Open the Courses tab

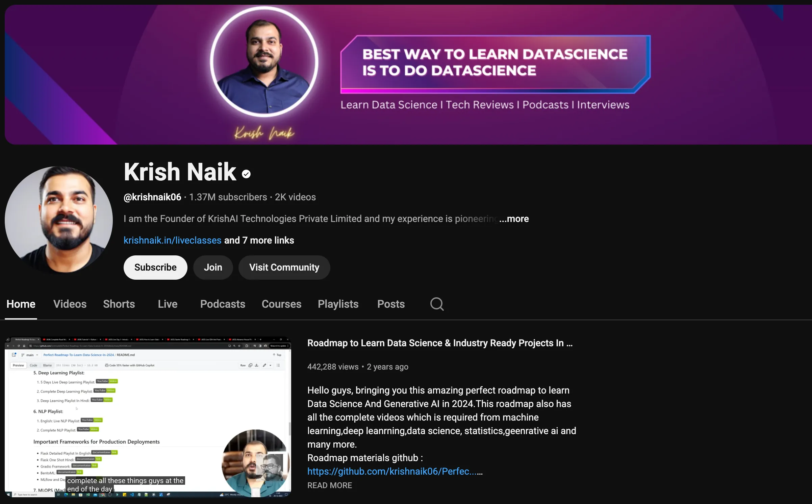[x=281, y=304]
